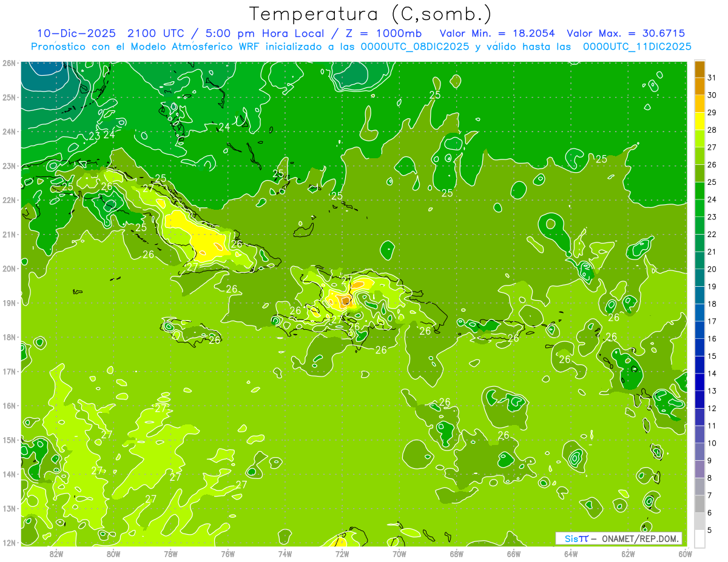The height and width of the screenshot is (562, 728).
Task: Click the '72W' longitude axis label
Action: (x=342, y=554)
